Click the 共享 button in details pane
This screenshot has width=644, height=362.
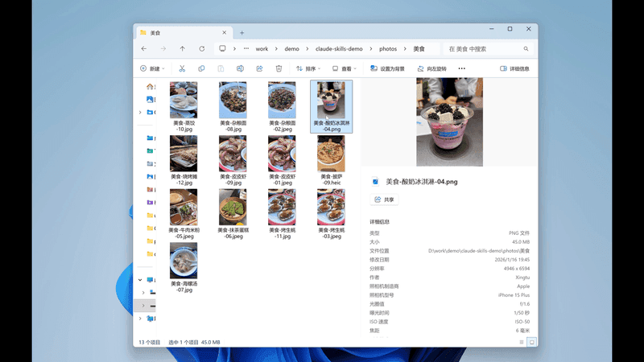click(x=385, y=200)
